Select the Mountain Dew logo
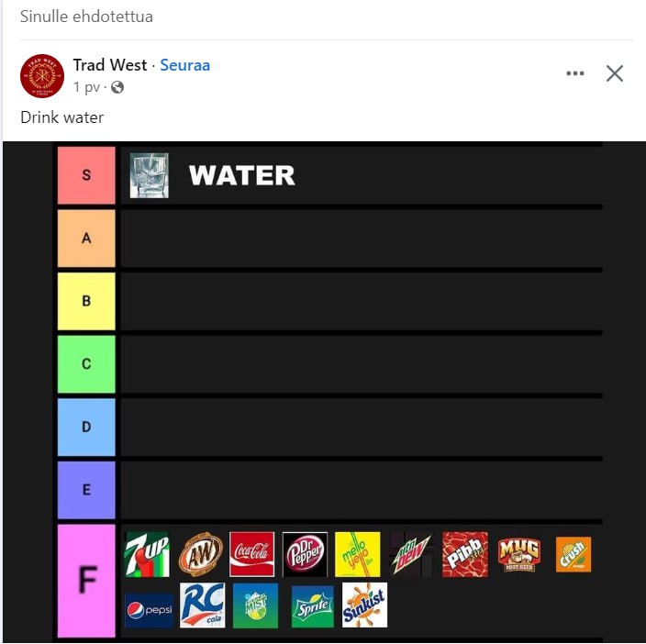Screen dimensions: 646x644 [x=410, y=554]
